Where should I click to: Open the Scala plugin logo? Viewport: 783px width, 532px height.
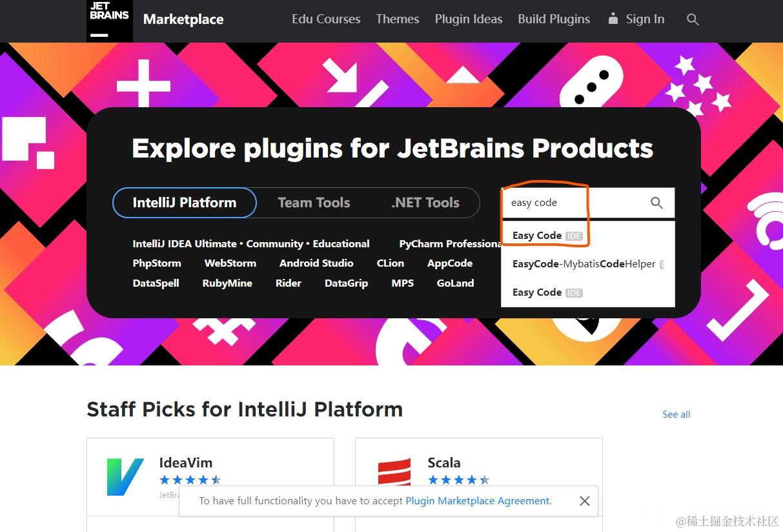click(394, 472)
